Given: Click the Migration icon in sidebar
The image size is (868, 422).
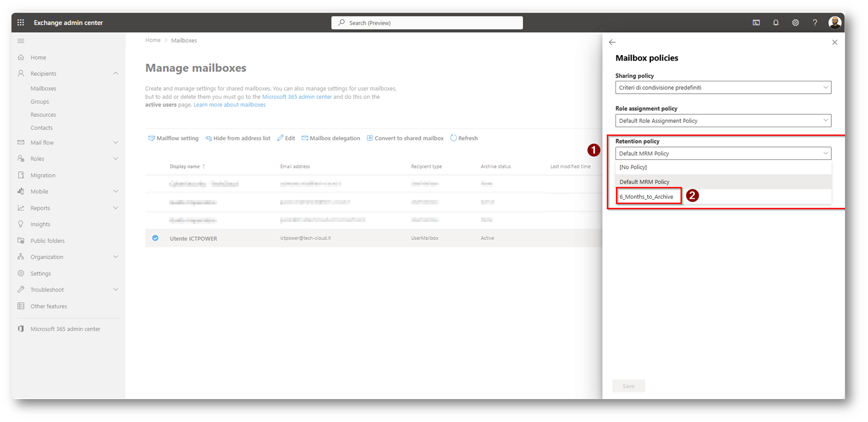Looking at the screenshot, I should coord(21,175).
